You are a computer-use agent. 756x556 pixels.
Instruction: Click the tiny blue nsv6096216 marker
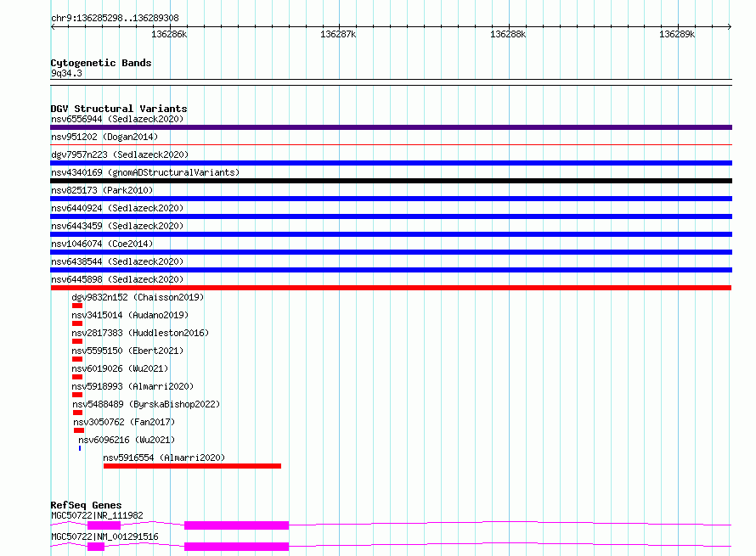[80, 448]
